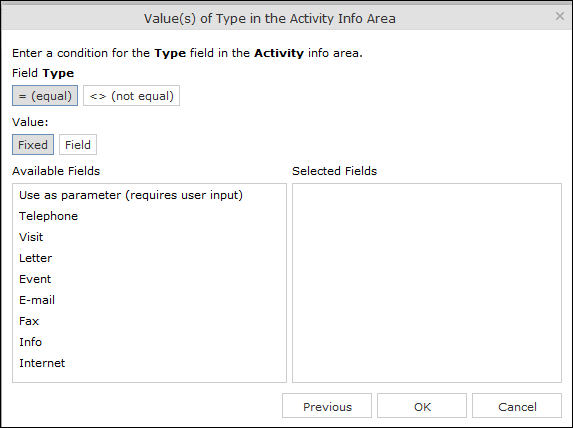573x428 pixels.
Task: Choose the Fixed value option
Action: 33,145
